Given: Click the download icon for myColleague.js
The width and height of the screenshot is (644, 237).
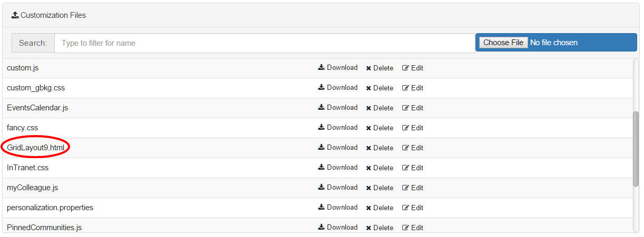Looking at the screenshot, I should tap(321, 188).
